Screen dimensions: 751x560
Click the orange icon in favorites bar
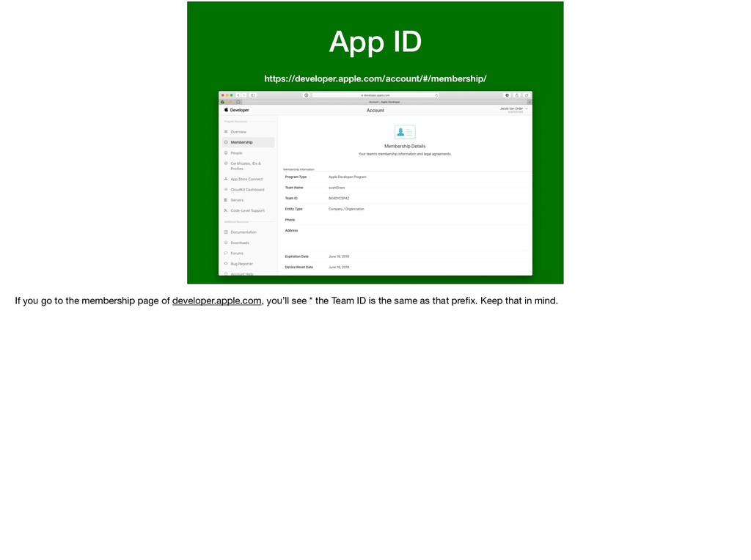point(230,102)
